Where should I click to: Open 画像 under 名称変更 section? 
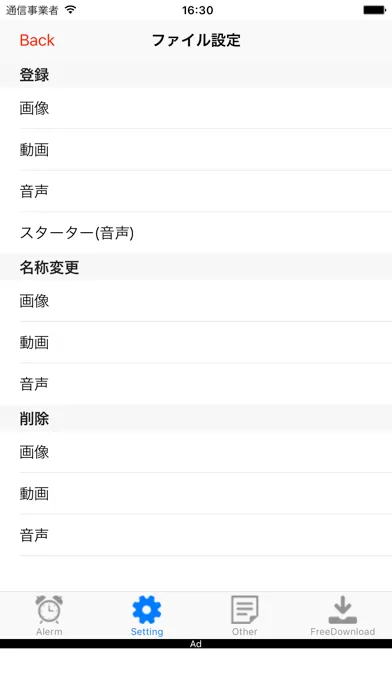coord(196,301)
